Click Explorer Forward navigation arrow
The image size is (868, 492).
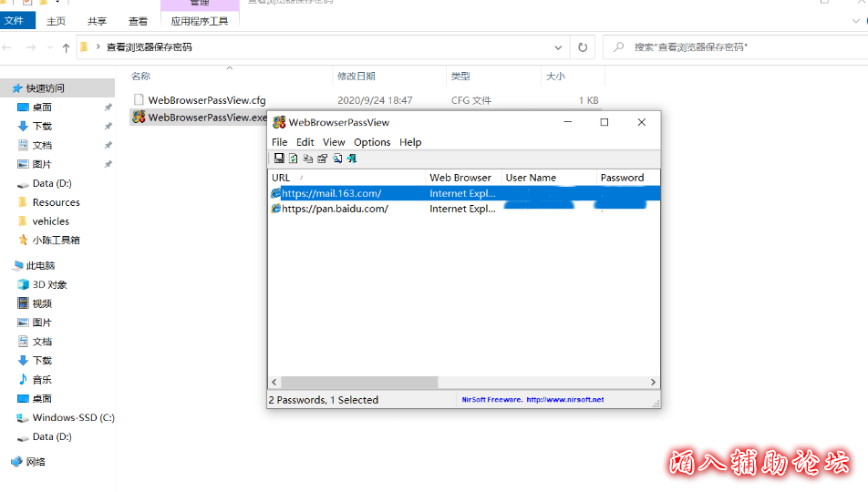(31, 47)
